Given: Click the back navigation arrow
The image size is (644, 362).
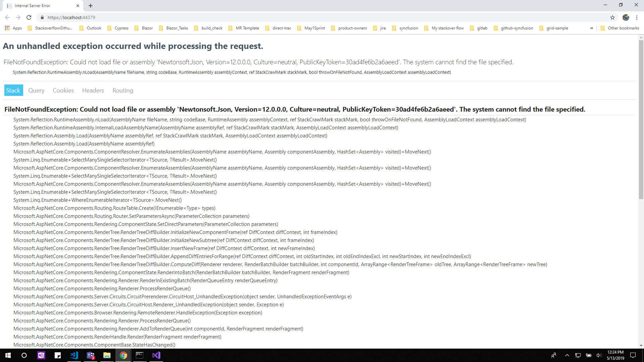Looking at the screenshot, I should click(x=7, y=17).
